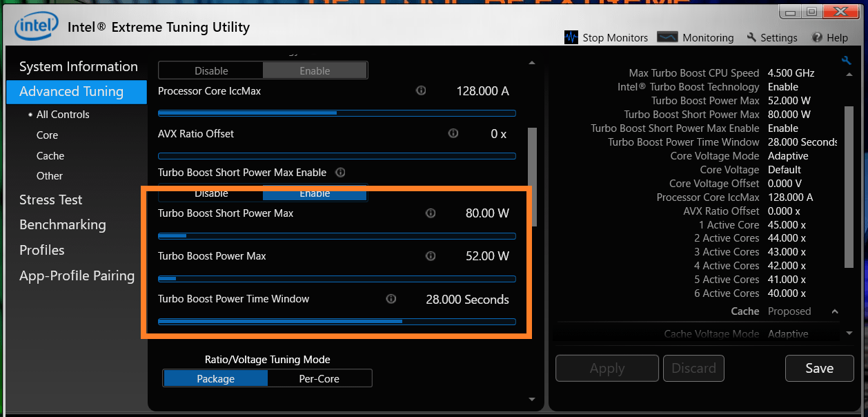Click the Turbo Boost Power Time Window slider

pyautogui.click(x=337, y=322)
